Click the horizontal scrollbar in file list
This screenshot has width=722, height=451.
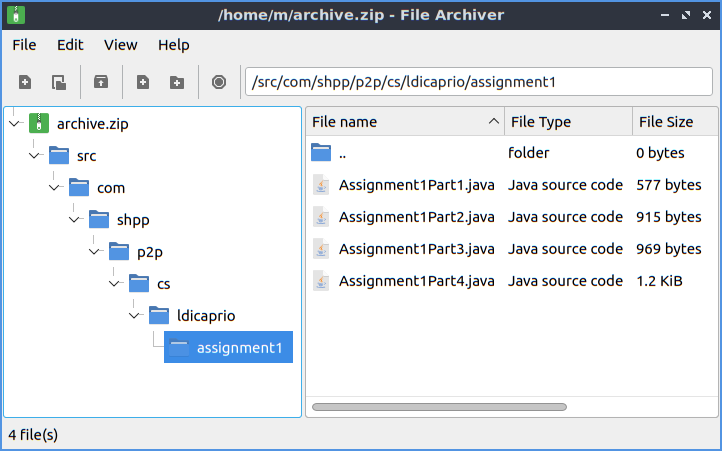(440, 407)
